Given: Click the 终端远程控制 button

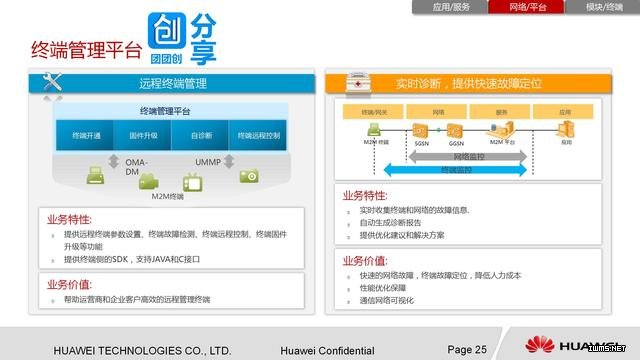Looking at the screenshot, I should pos(258,135).
